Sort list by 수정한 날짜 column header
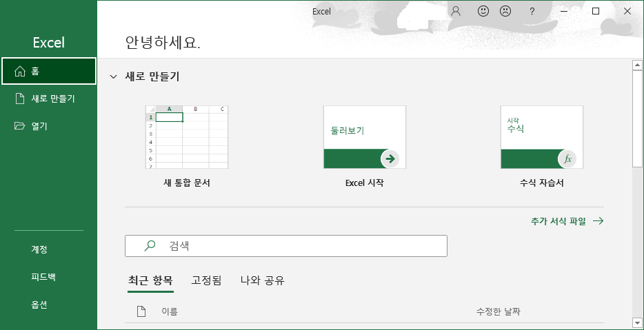This screenshot has height=330, width=644. (499, 312)
